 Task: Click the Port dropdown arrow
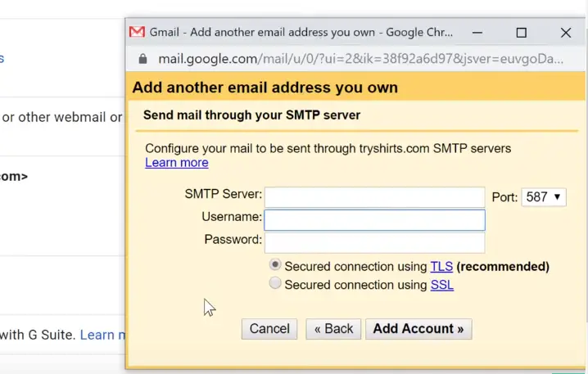coord(557,197)
